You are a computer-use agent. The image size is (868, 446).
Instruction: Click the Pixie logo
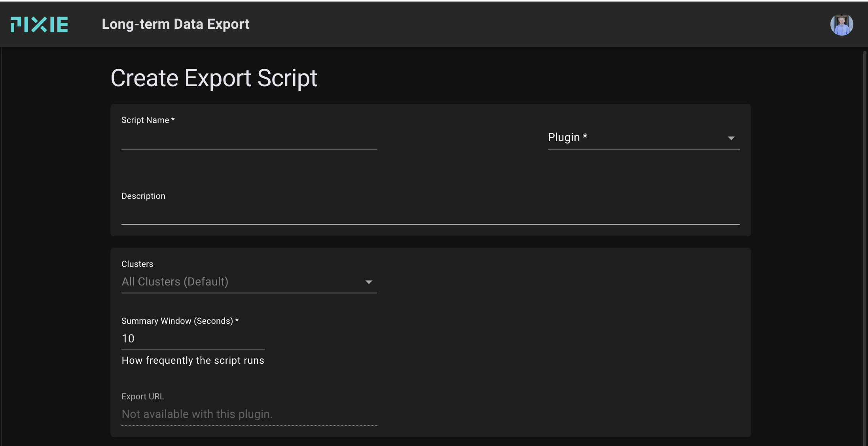[39, 25]
